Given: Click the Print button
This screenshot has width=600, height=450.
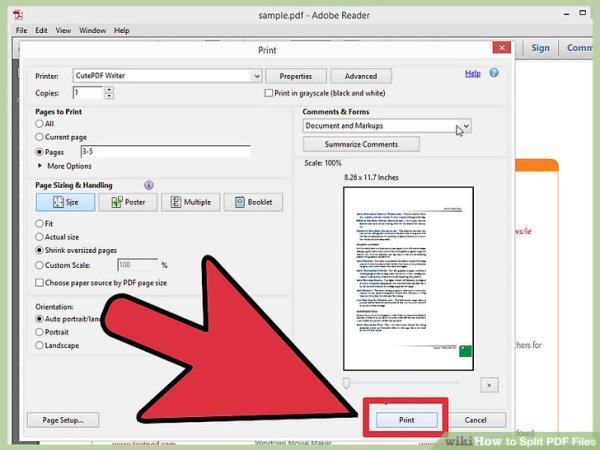Looking at the screenshot, I should coord(406,420).
